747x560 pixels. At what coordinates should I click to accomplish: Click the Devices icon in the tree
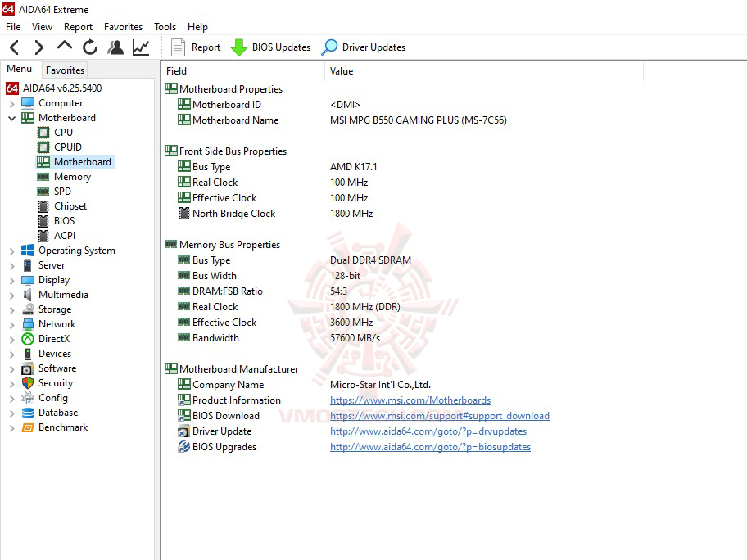(x=28, y=354)
